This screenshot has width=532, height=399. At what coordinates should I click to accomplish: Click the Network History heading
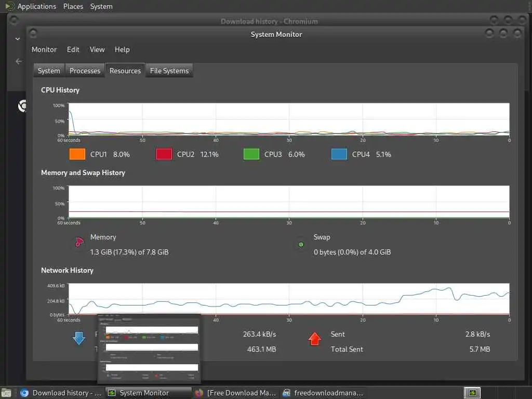(x=67, y=270)
